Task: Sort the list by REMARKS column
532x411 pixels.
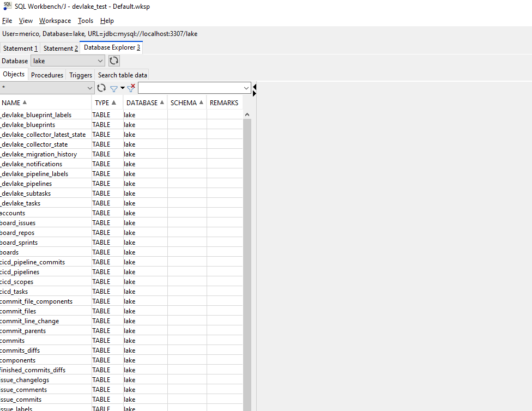Action: point(225,103)
